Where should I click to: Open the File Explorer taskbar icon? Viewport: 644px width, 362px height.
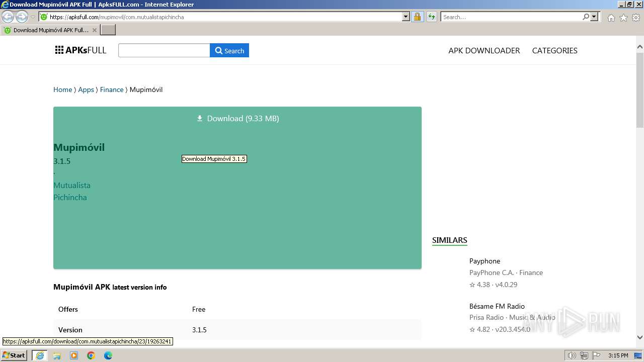tap(57, 355)
